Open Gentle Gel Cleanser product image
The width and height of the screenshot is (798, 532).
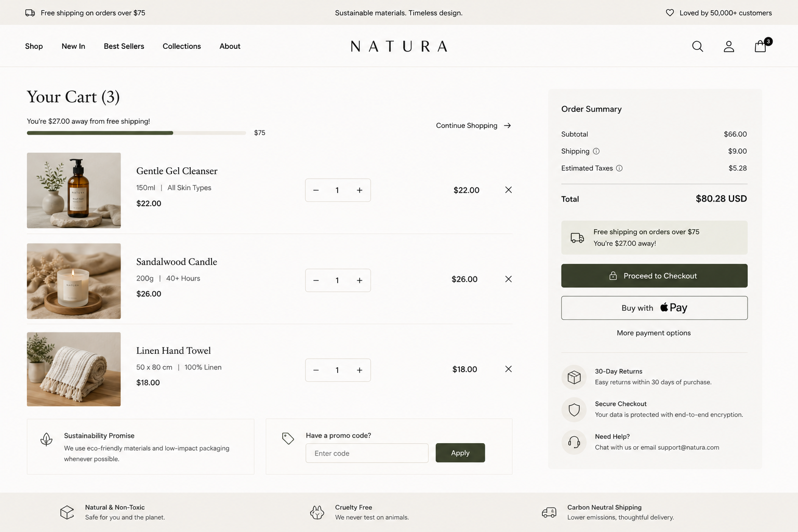coord(74,190)
